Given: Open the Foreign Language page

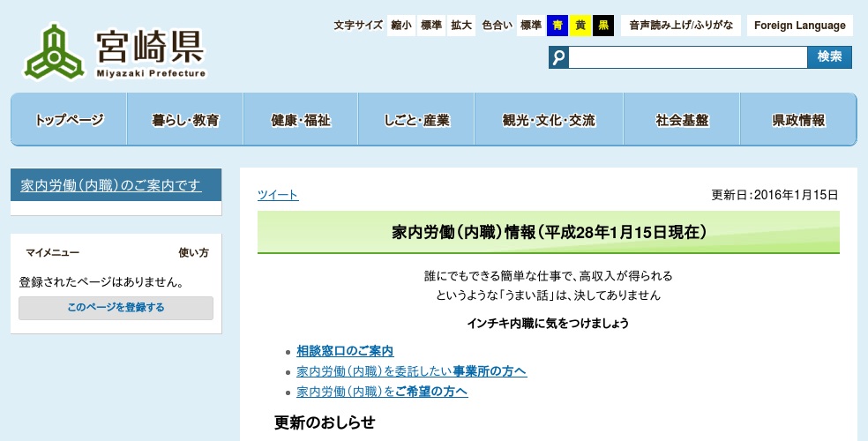Looking at the screenshot, I should [800, 26].
